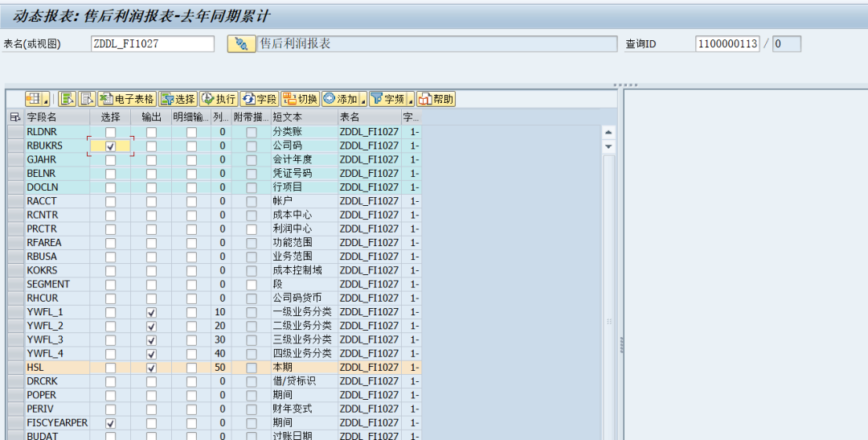Click column value 10 in YWFL_1 row
The width and height of the screenshot is (868, 440).
pos(220,312)
